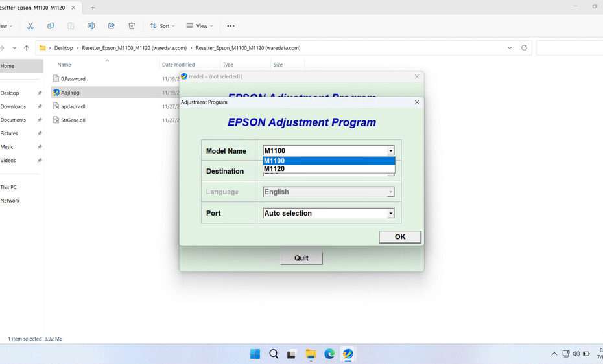Image resolution: width=603 pixels, height=364 pixels.
Task: Click the Delete trash icon in toolbar
Action: tap(132, 26)
